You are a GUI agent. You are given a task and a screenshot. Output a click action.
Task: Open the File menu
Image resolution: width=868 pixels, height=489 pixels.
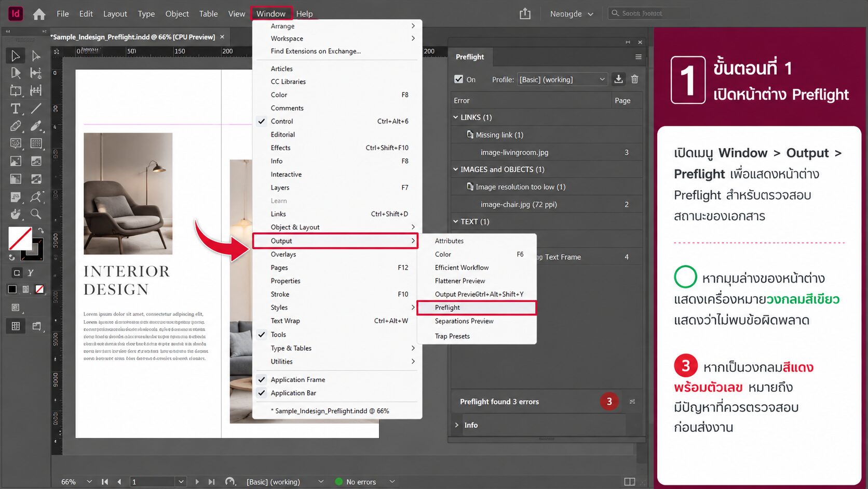pos(63,14)
